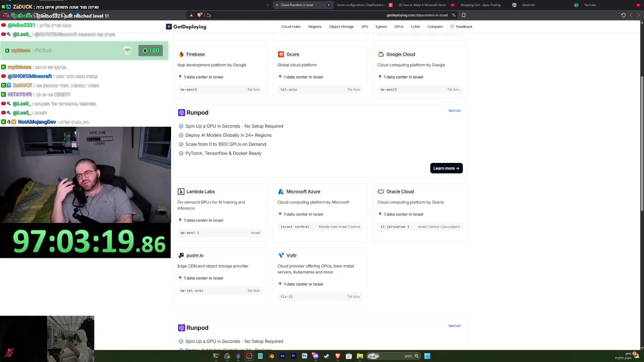
Task: Open After Effects from the taskbar
Action: point(282,356)
